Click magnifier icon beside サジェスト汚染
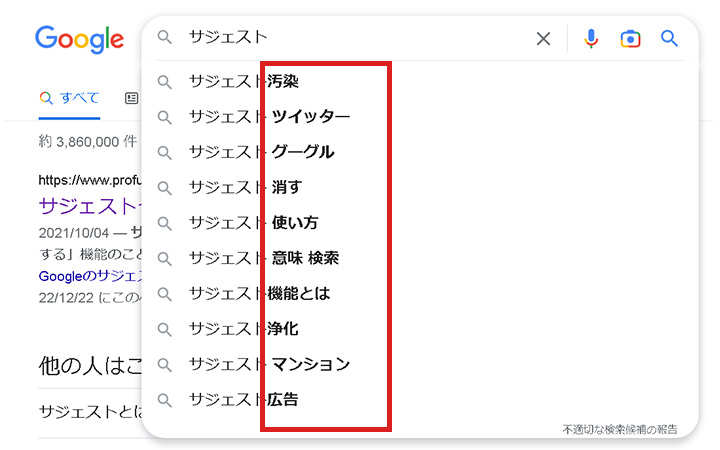Screen dimensions: 720x450 point(164,82)
